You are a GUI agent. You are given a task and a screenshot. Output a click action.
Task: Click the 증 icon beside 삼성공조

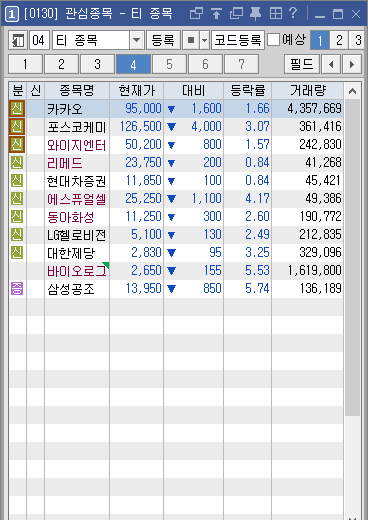17,288
